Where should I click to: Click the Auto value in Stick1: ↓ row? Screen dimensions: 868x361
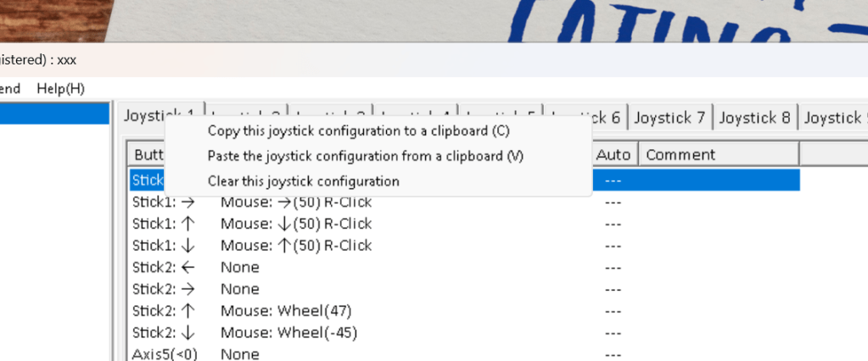613,246
